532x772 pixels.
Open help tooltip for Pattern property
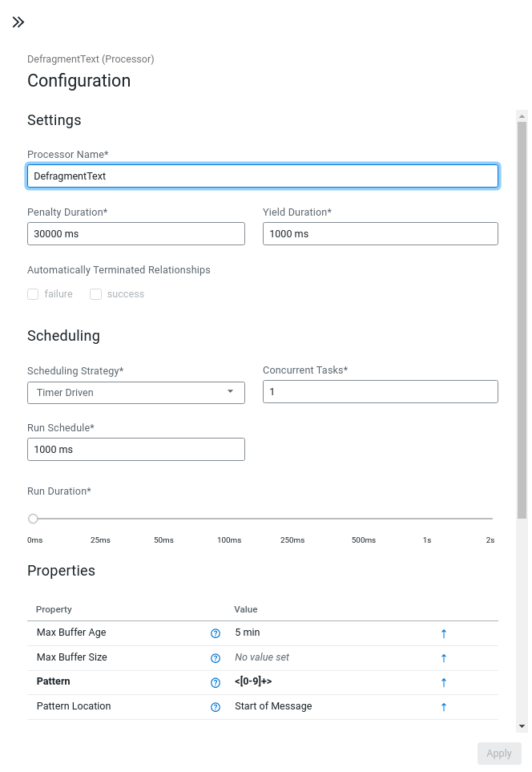tap(215, 683)
